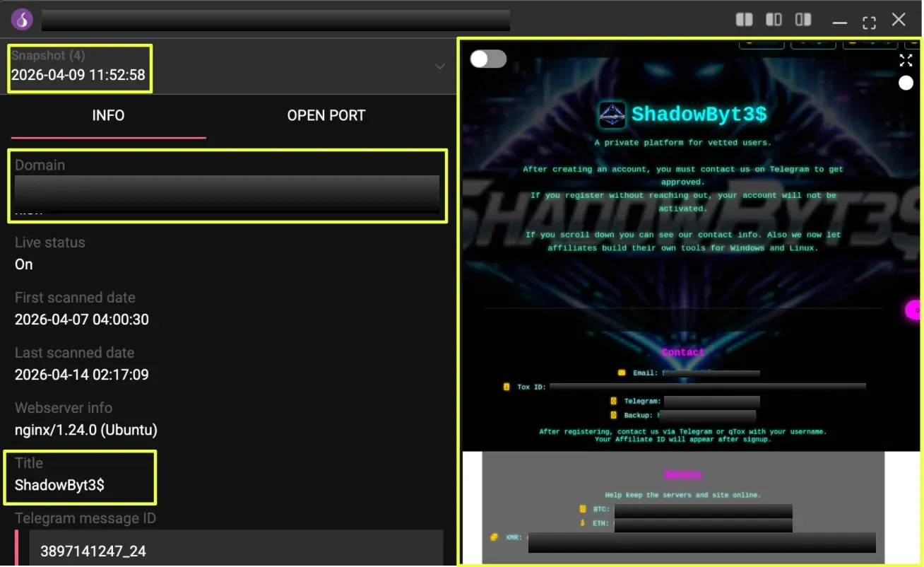
Task: Click the envelope icon beside Email
Action: 622,373
